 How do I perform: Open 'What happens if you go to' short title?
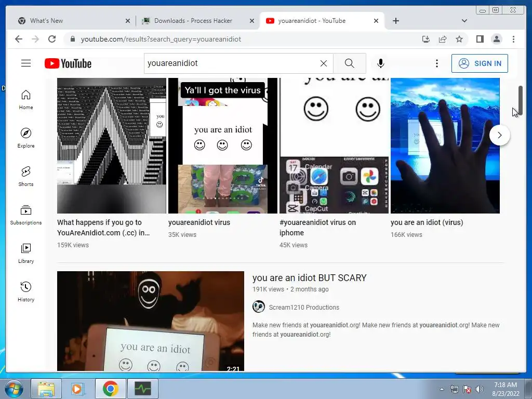(x=103, y=228)
